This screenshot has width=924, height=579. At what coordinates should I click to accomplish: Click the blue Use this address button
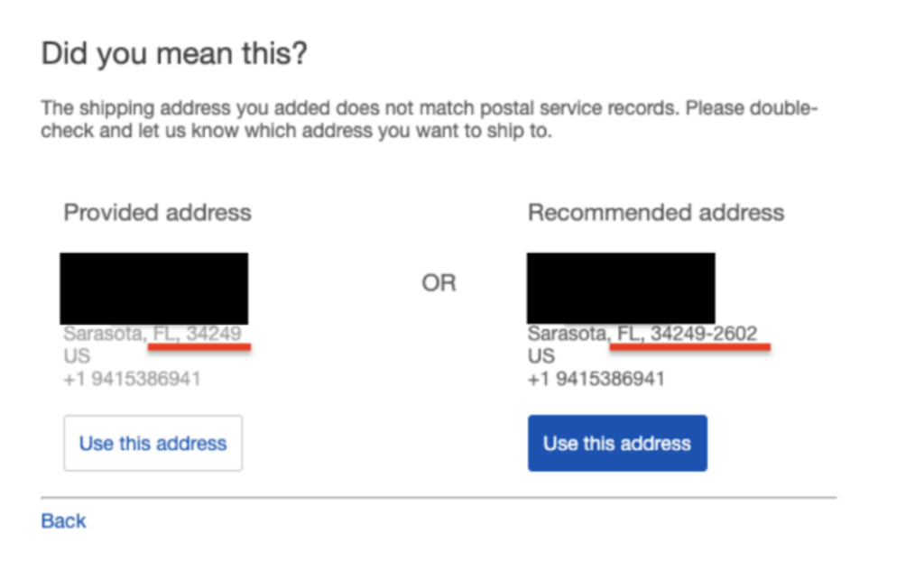[617, 444]
